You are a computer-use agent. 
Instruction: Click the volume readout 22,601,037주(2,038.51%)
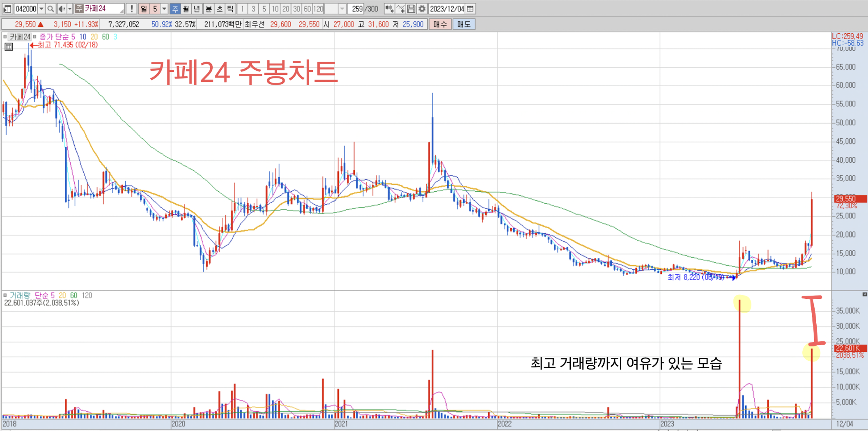click(41, 303)
